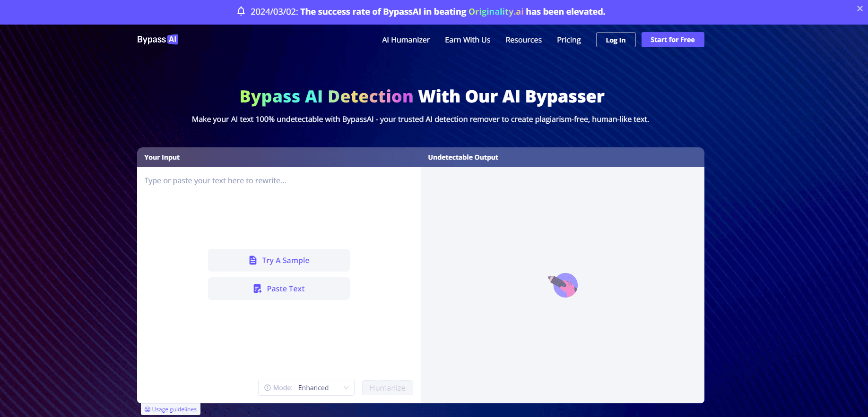Click the Start for Free button
The image size is (868, 417).
click(x=672, y=40)
